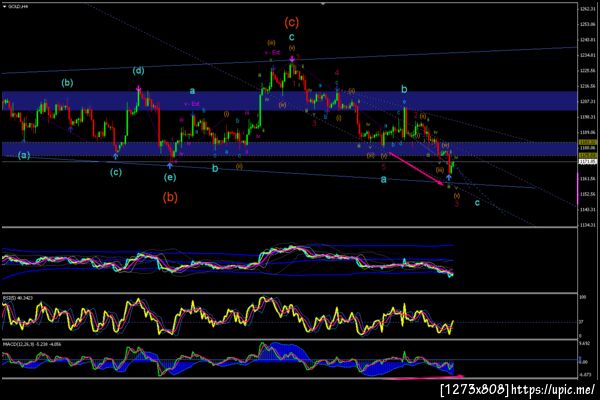Click the RSI indicator label in the sub-window
This screenshot has height=400, width=600.
click(x=18, y=298)
